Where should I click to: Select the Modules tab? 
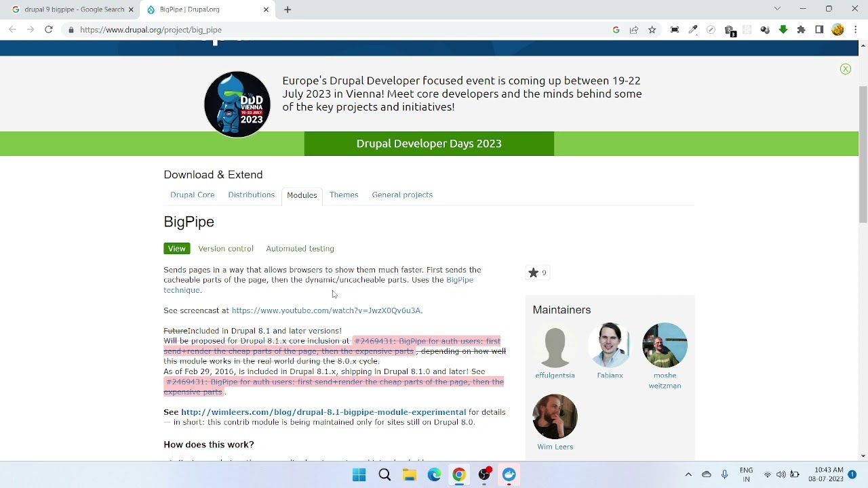[302, 195]
